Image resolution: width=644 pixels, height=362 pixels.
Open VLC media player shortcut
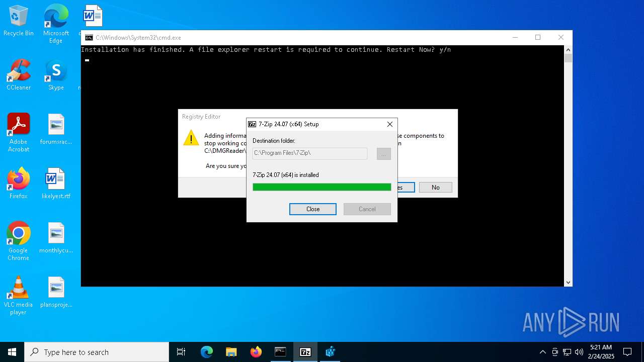pyautogui.click(x=19, y=296)
